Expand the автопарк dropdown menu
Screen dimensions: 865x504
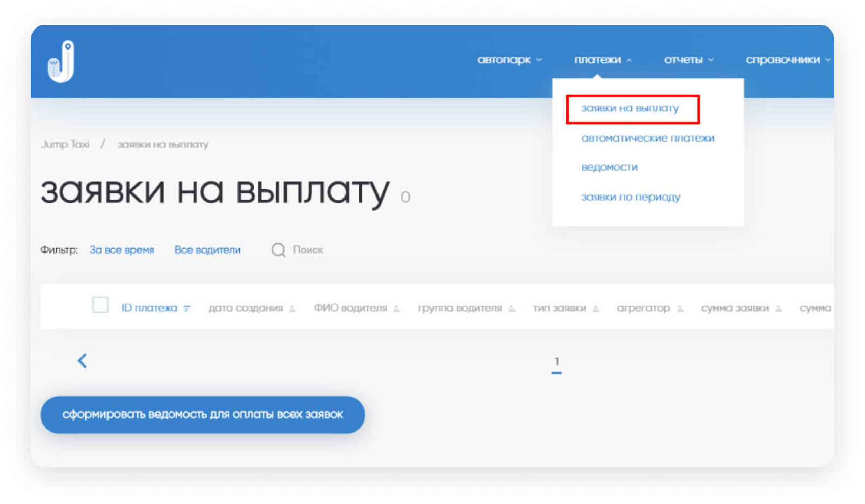click(x=509, y=60)
